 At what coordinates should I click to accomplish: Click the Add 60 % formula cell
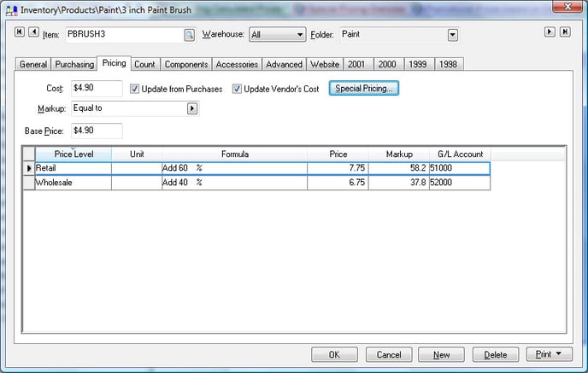pyautogui.click(x=234, y=168)
